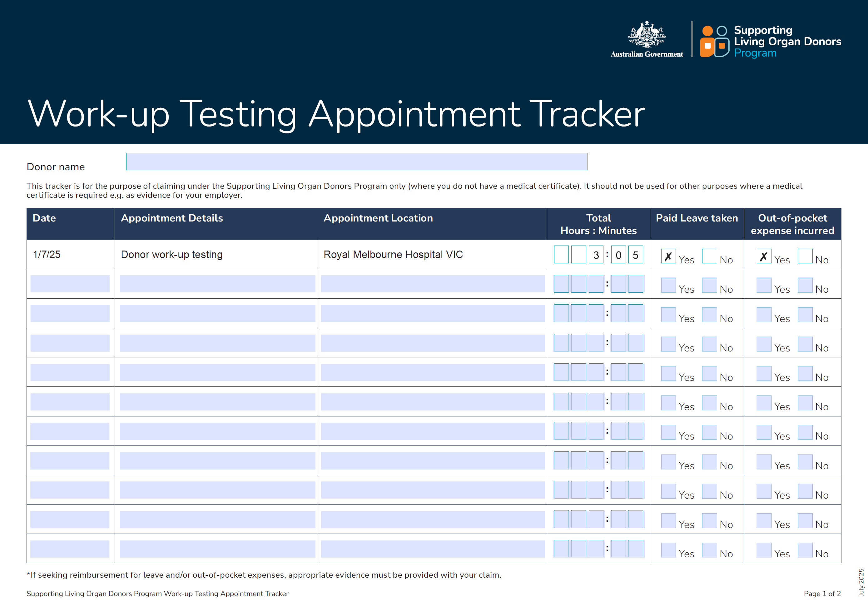Click the Donor name input field

pyautogui.click(x=356, y=162)
